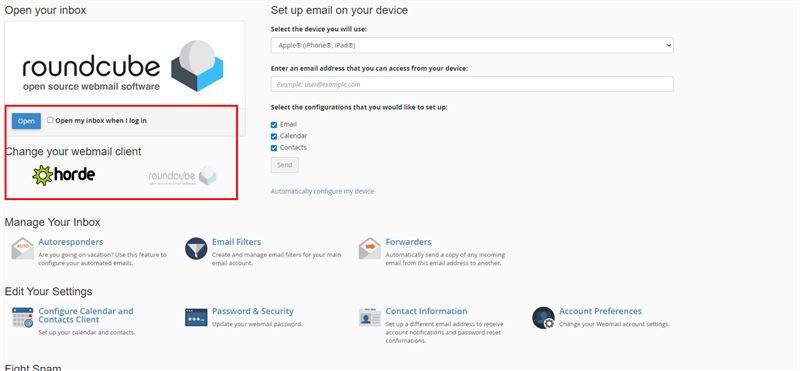Viewport: 800px width, 371px height.
Task: Click the Open inbox button
Action: [26, 121]
